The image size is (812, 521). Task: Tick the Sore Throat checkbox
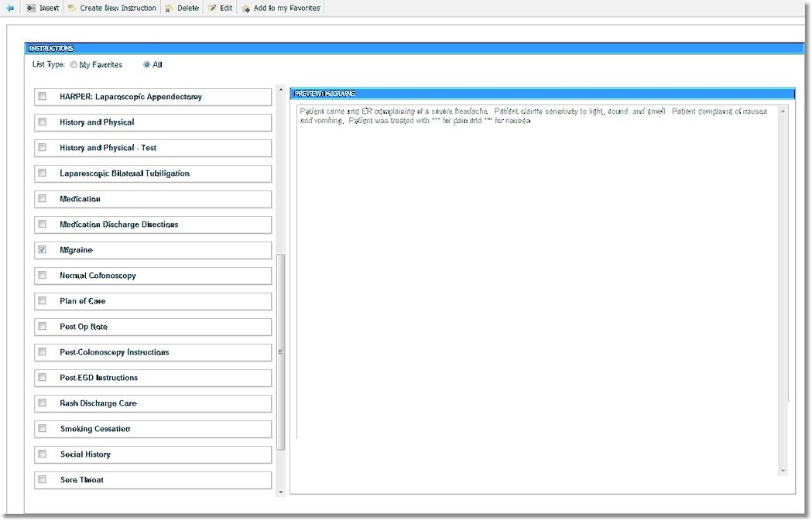click(43, 479)
